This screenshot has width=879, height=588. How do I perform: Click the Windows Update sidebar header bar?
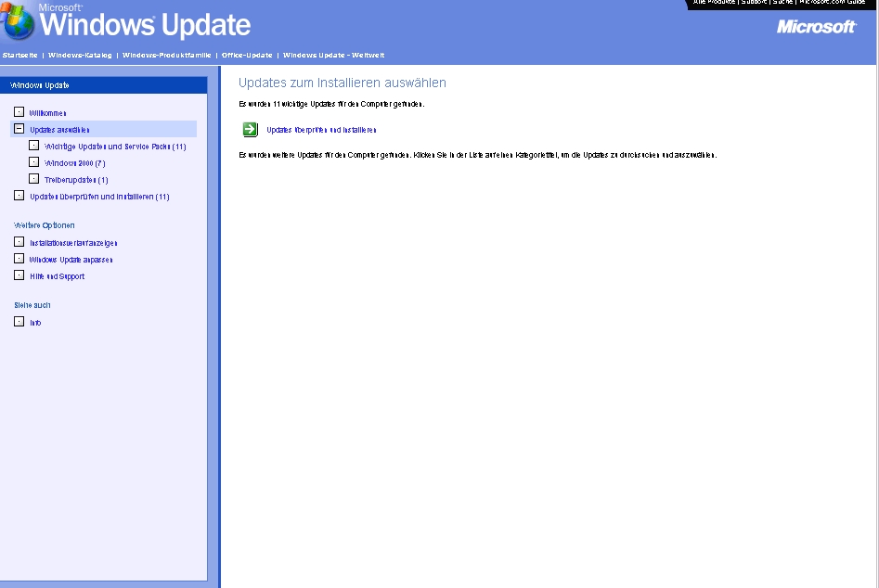pos(104,85)
